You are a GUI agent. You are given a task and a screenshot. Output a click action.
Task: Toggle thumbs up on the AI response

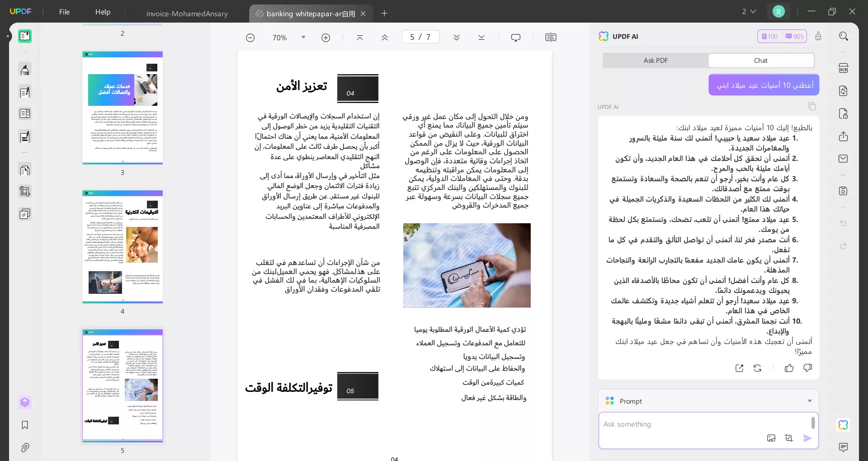click(789, 368)
